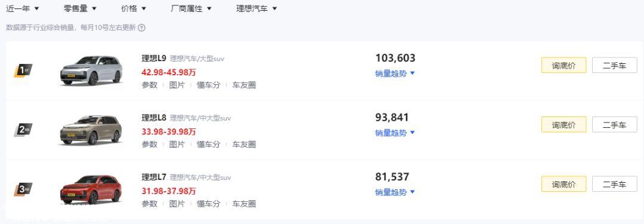Viewport: 644px width, 224px height.
Task: Open the 厂商属性 filter dropdown
Action: pos(191,8)
